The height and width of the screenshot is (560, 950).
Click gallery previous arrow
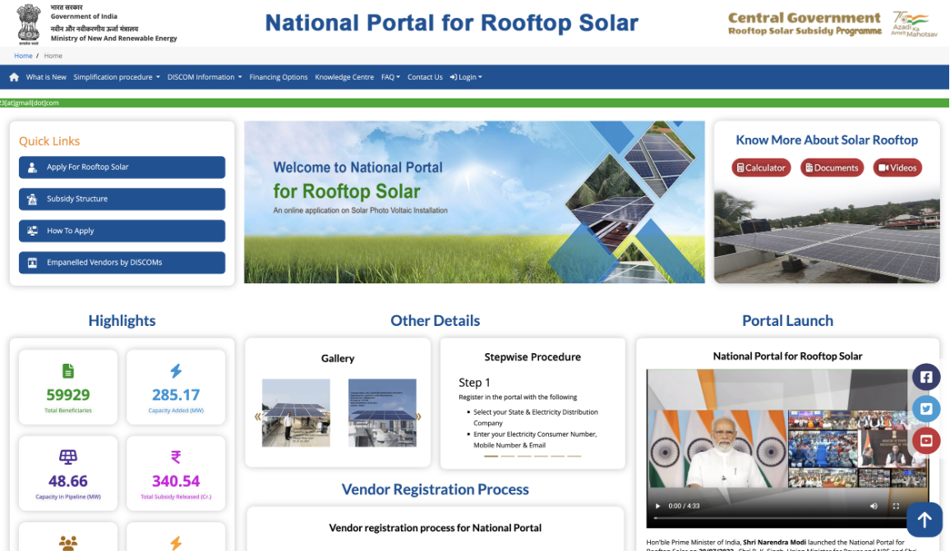tap(257, 416)
